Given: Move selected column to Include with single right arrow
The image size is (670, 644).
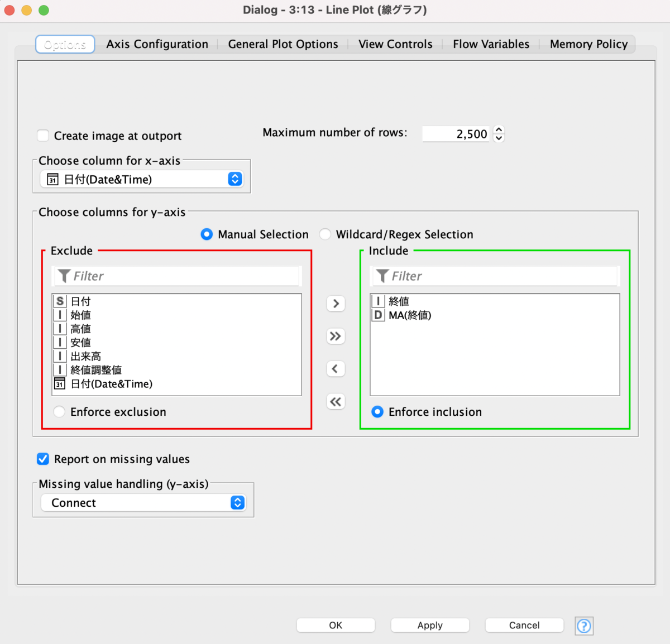Looking at the screenshot, I should click(336, 304).
